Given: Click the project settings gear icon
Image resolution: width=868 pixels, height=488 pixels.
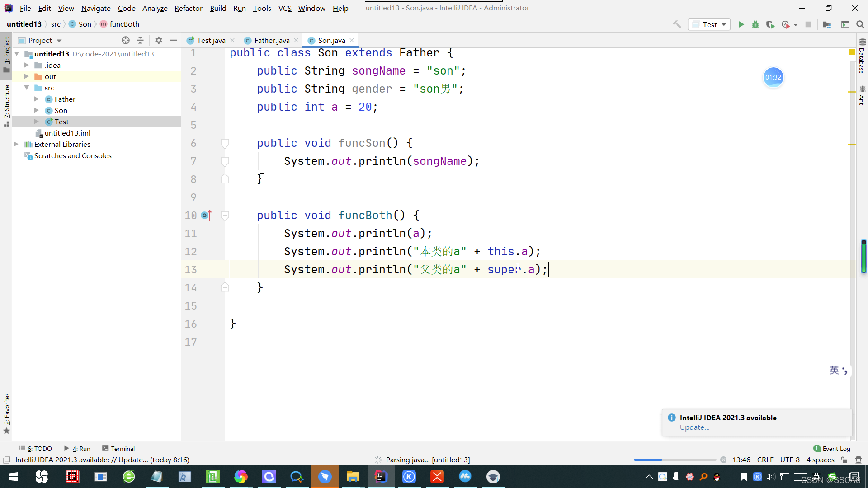Looking at the screenshot, I should pos(159,41).
